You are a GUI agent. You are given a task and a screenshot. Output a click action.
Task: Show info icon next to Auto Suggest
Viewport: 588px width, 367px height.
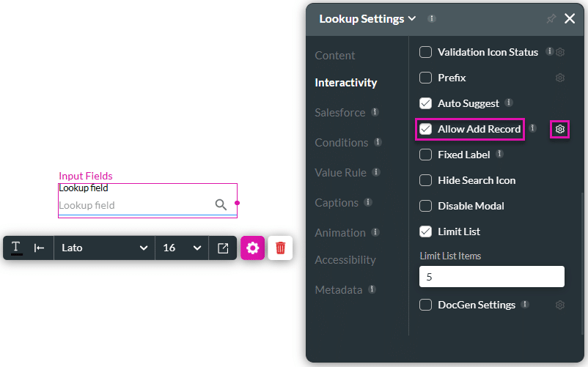tap(509, 103)
